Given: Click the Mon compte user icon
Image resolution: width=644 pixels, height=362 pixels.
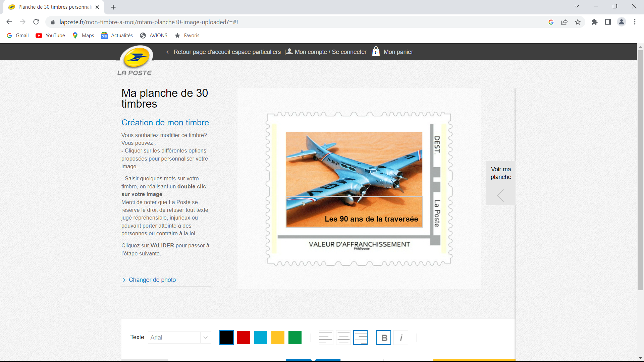Looking at the screenshot, I should tap(289, 52).
